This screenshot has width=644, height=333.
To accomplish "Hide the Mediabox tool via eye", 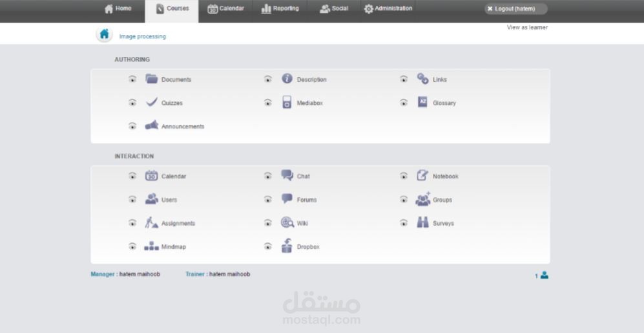I will pyautogui.click(x=268, y=102).
